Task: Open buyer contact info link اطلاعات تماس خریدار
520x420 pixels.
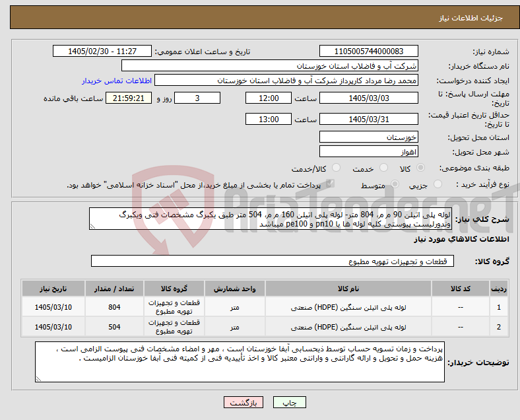Action: (x=117, y=81)
